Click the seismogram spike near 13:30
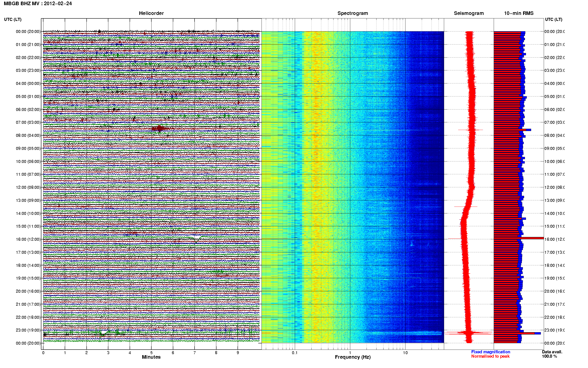 (466, 207)
